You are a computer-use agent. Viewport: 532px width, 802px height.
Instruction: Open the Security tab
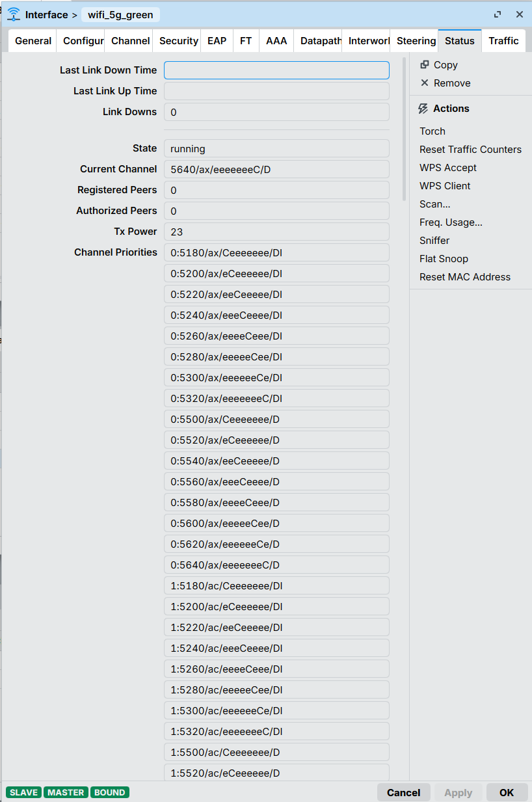click(177, 40)
